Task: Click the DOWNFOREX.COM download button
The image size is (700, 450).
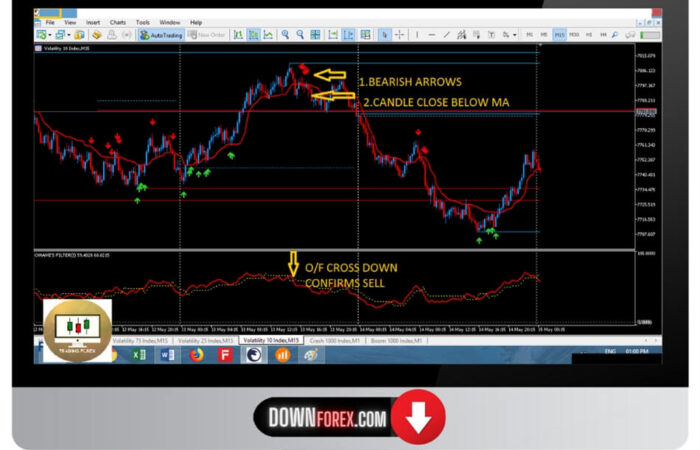Action: tap(349, 418)
